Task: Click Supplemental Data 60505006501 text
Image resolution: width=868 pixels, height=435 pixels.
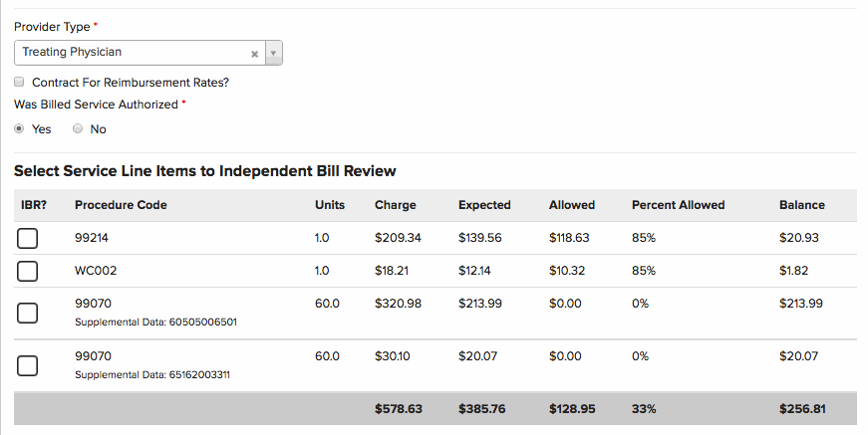Action: tap(155, 323)
